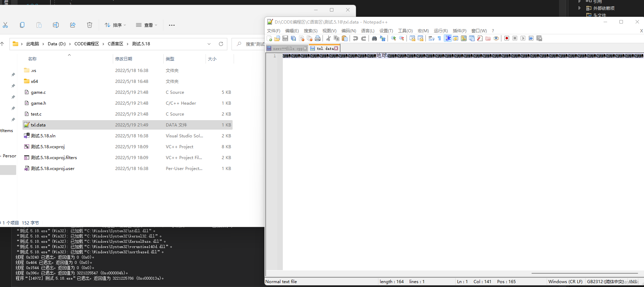Click the Cut icon in Explorer

click(5, 25)
